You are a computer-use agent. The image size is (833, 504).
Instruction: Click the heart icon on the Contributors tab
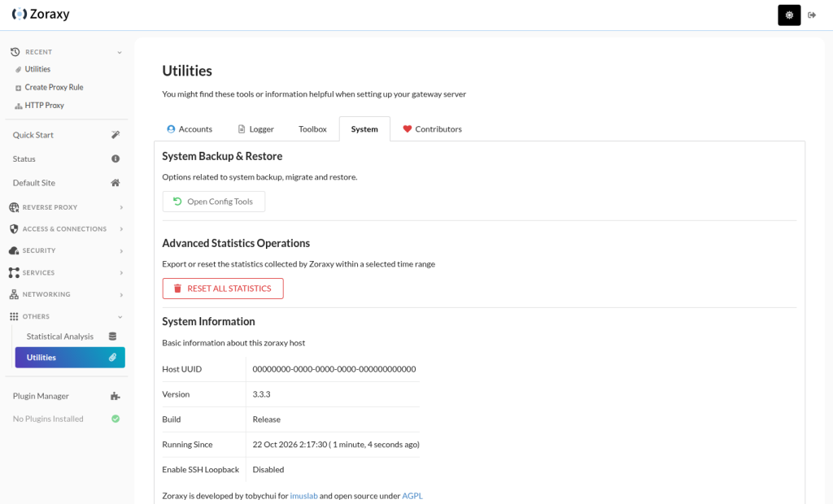(x=407, y=129)
